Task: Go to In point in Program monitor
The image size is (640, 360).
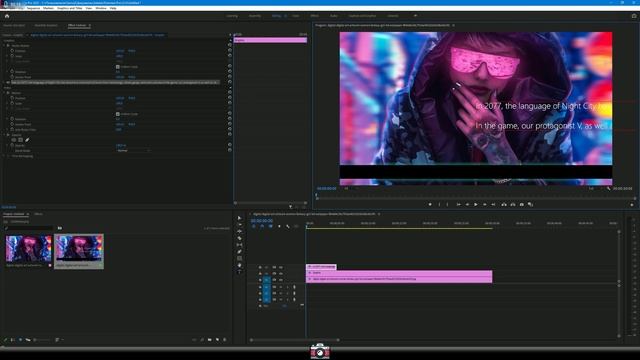Action: click(x=458, y=204)
